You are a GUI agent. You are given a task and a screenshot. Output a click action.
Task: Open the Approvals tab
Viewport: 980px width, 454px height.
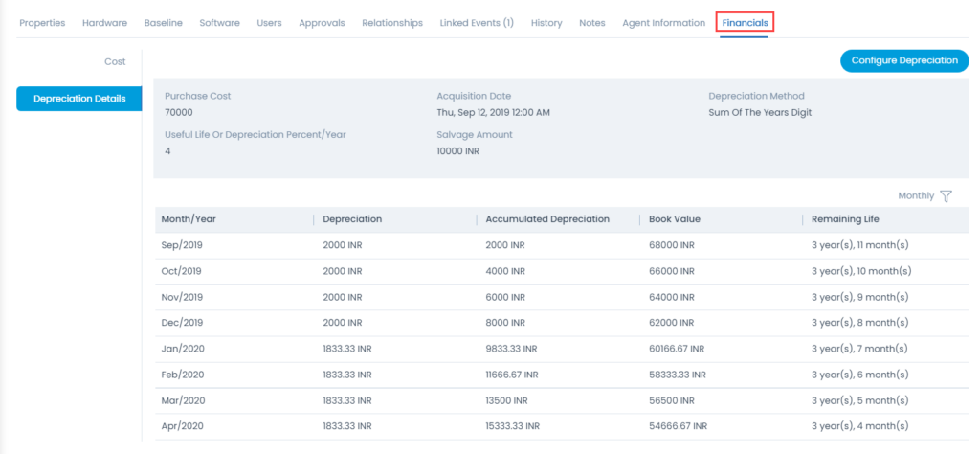coord(322,23)
